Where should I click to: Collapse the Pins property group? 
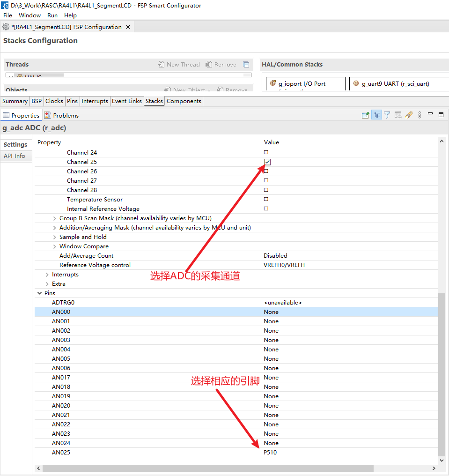coord(39,293)
